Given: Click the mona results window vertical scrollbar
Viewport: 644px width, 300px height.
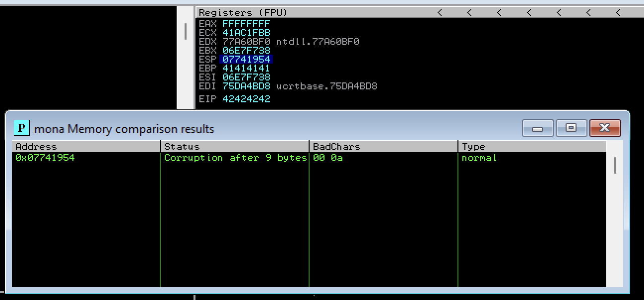Looking at the screenshot, I should pyautogui.click(x=615, y=165).
